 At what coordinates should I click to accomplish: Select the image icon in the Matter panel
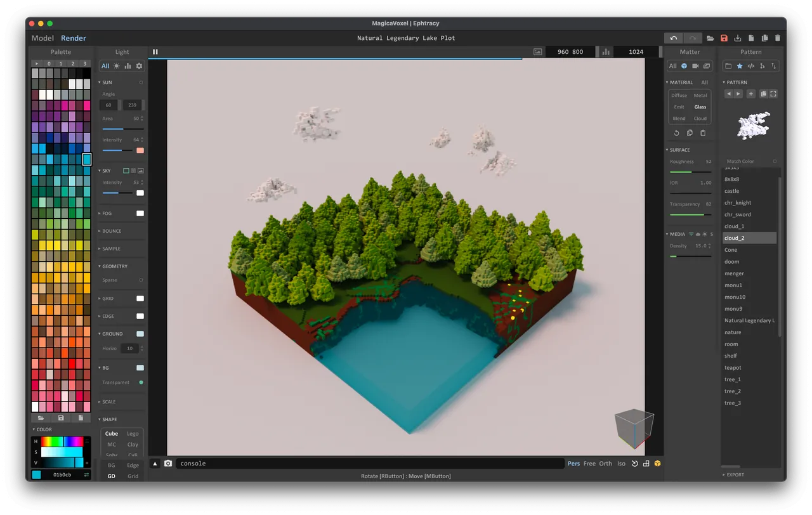point(707,66)
